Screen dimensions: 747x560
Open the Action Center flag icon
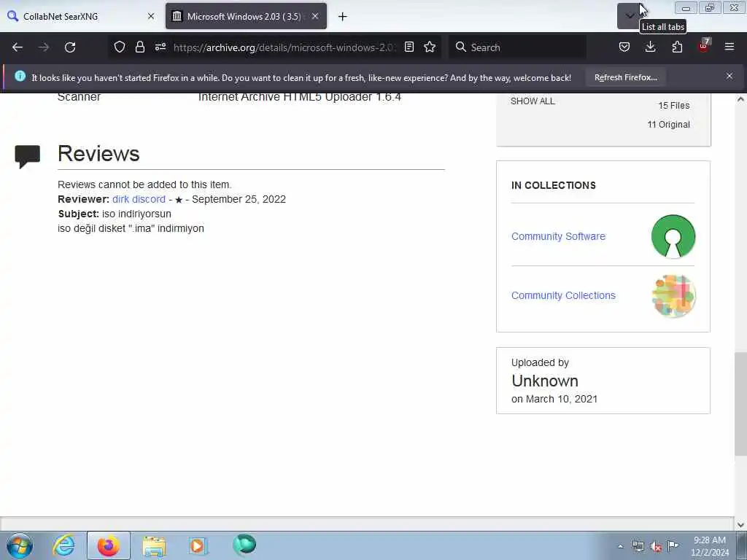click(x=673, y=545)
